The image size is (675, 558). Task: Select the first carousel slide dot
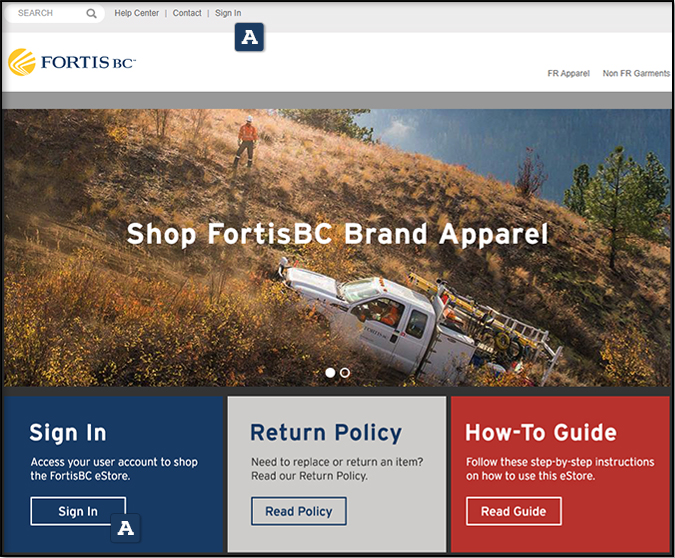click(330, 372)
